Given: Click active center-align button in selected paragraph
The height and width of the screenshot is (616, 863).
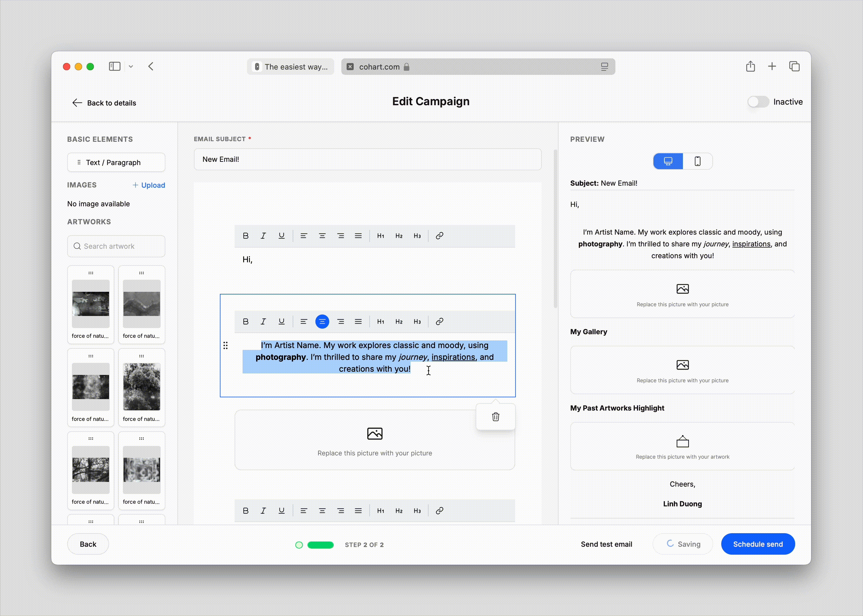Looking at the screenshot, I should pyautogui.click(x=322, y=322).
